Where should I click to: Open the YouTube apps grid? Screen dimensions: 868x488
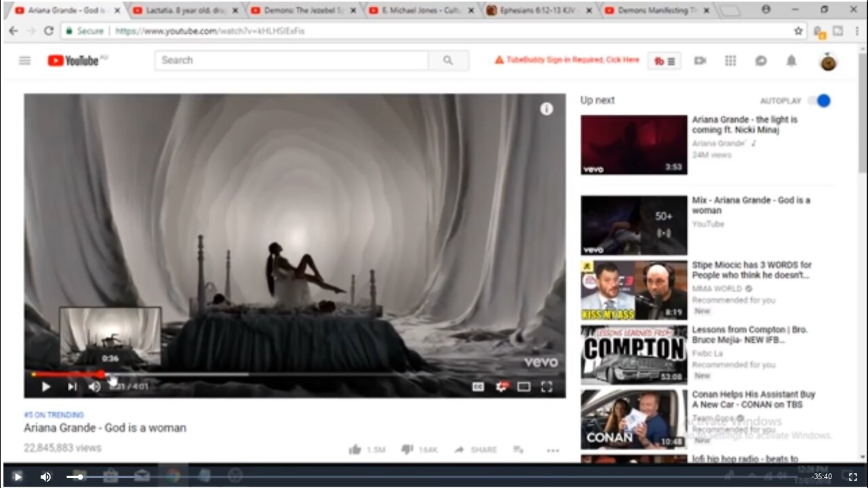pyautogui.click(x=730, y=60)
